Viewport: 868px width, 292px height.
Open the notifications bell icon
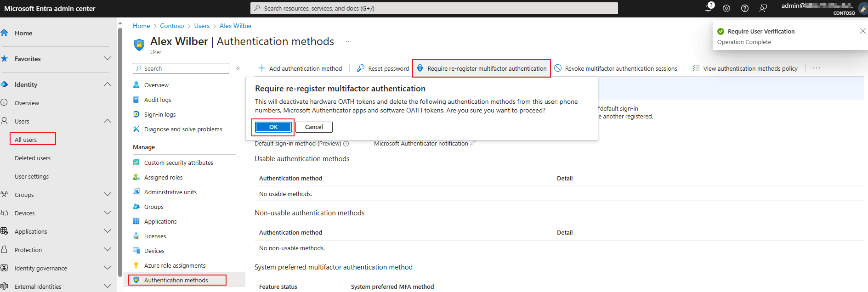pyautogui.click(x=708, y=8)
